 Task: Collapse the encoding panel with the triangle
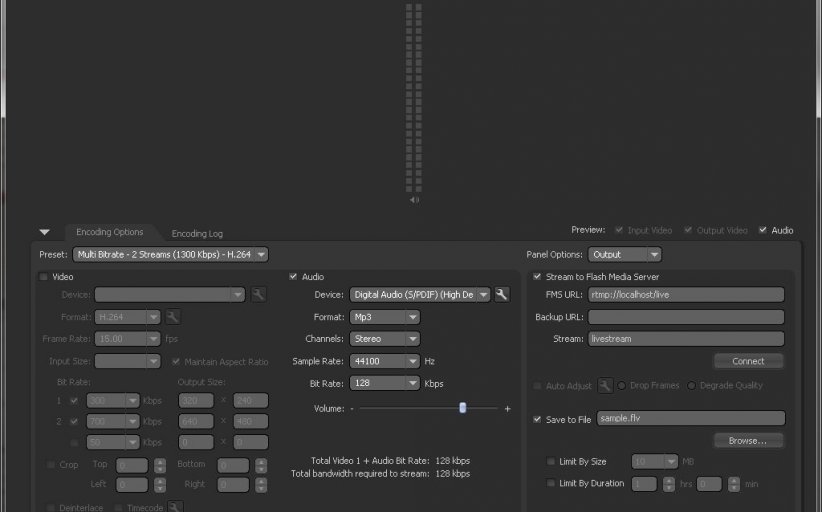(44, 232)
